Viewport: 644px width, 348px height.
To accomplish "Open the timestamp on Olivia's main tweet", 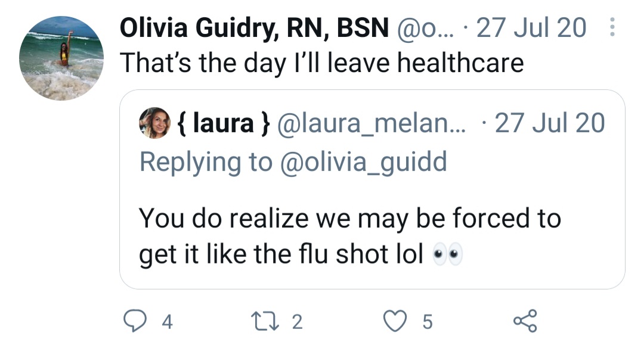I will click(x=531, y=28).
